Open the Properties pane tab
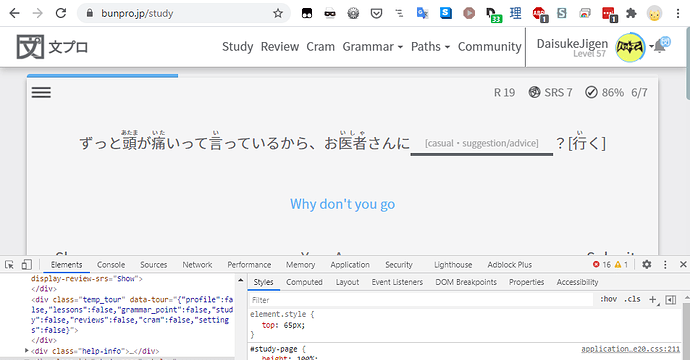The image size is (690, 360). click(x=526, y=282)
